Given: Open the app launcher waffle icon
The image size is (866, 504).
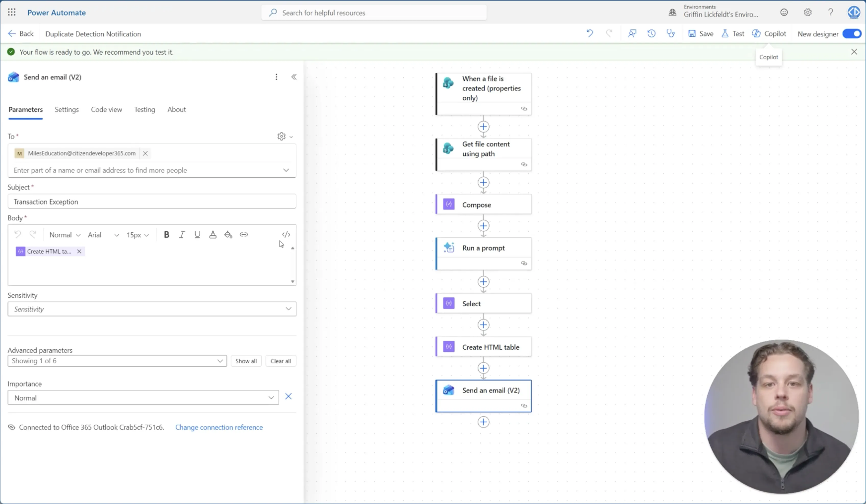Looking at the screenshot, I should [12, 12].
